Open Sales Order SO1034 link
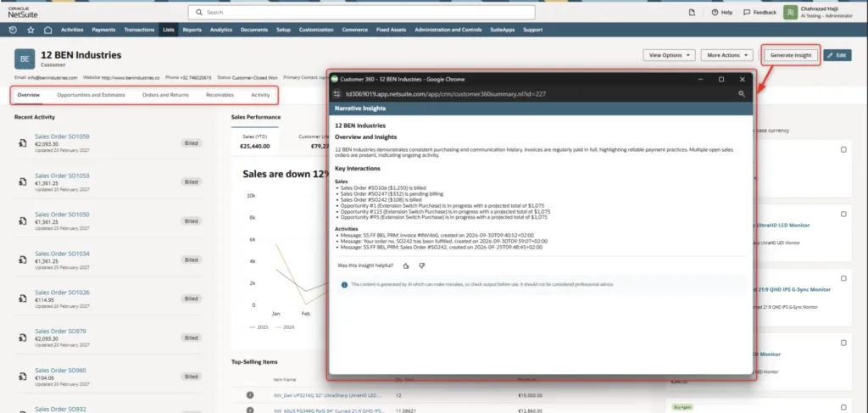This screenshot has height=413, width=868. 62,254
